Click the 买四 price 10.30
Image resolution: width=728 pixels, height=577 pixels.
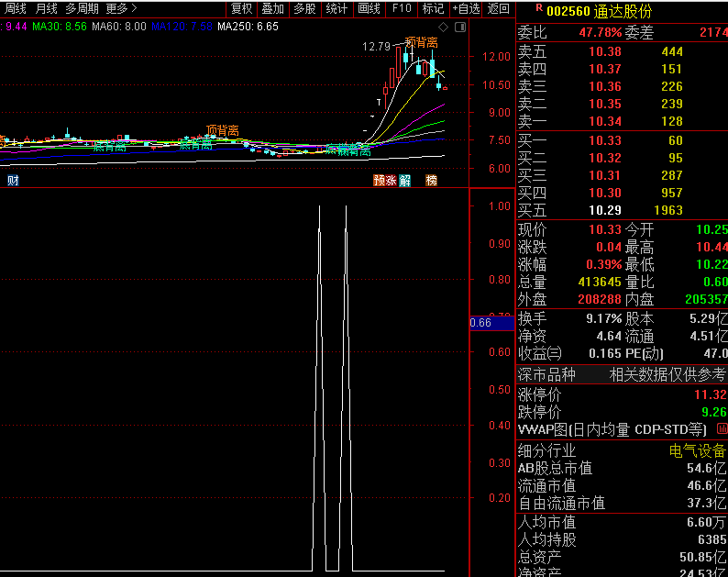(605, 193)
